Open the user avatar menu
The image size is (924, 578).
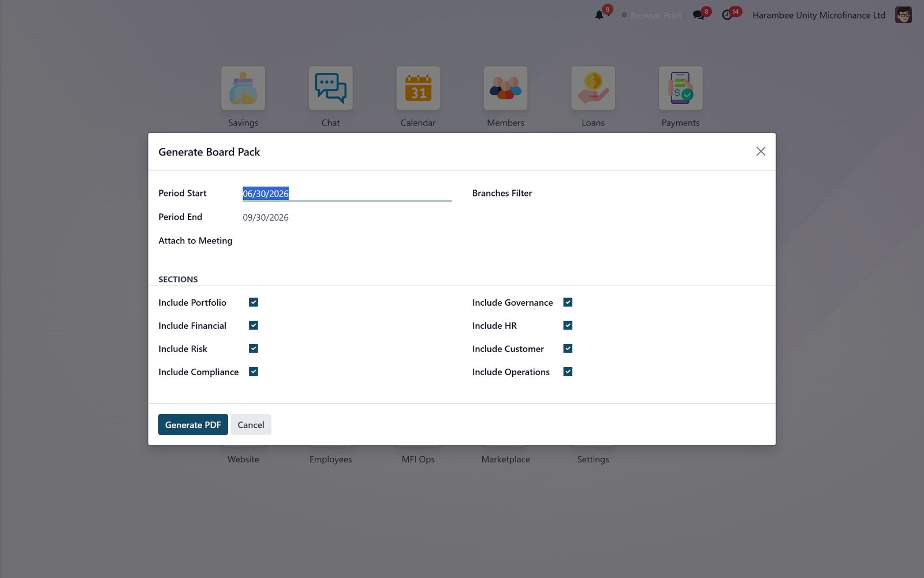point(903,15)
